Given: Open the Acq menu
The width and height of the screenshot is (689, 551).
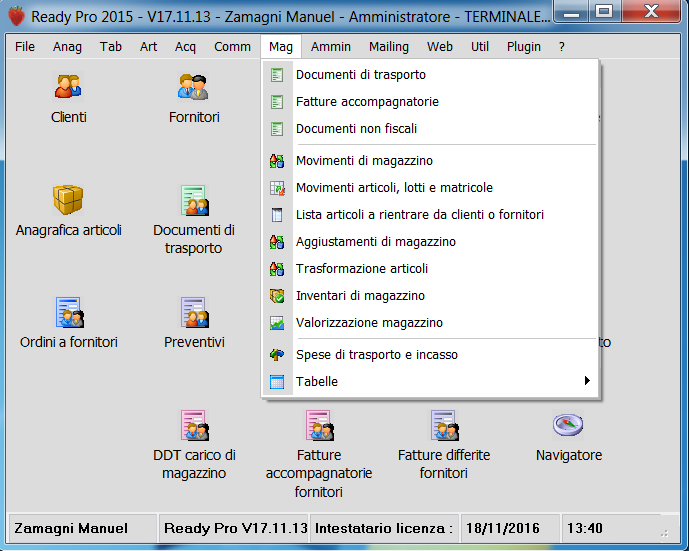Looking at the screenshot, I should click(185, 47).
